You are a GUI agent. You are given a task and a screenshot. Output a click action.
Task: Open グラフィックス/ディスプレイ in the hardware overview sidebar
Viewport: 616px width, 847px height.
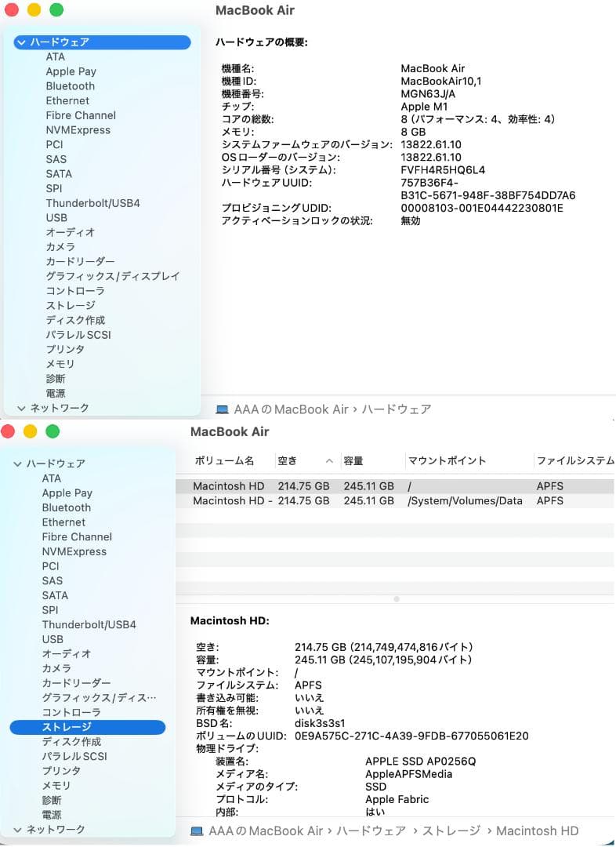click(x=112, y=276)
